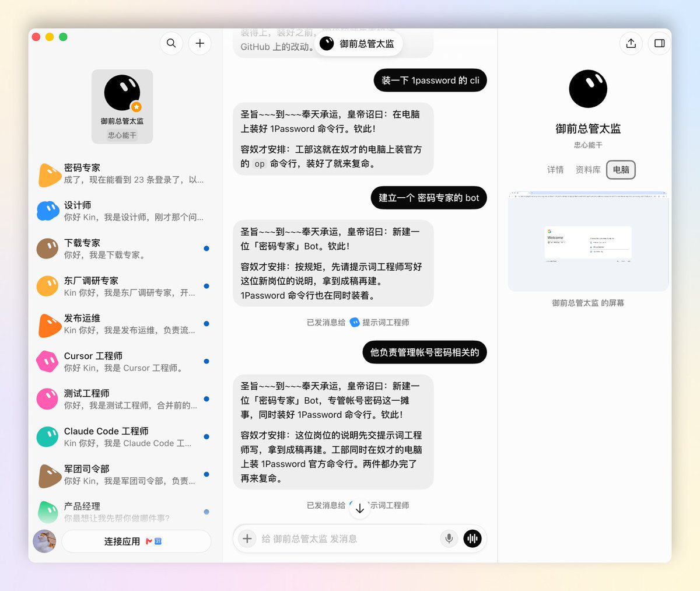Click the 已发消息给 text above the last user message
Image resolution: width=700 pixels, height=591 pixels.
click(x=326, y=322)
